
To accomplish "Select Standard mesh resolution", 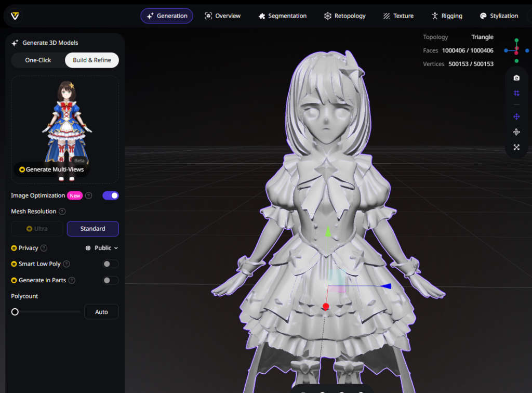I will pos(92,229).
